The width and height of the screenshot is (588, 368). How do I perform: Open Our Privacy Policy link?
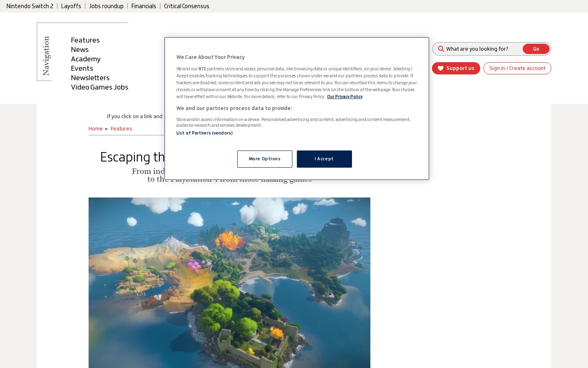(345, 97)
